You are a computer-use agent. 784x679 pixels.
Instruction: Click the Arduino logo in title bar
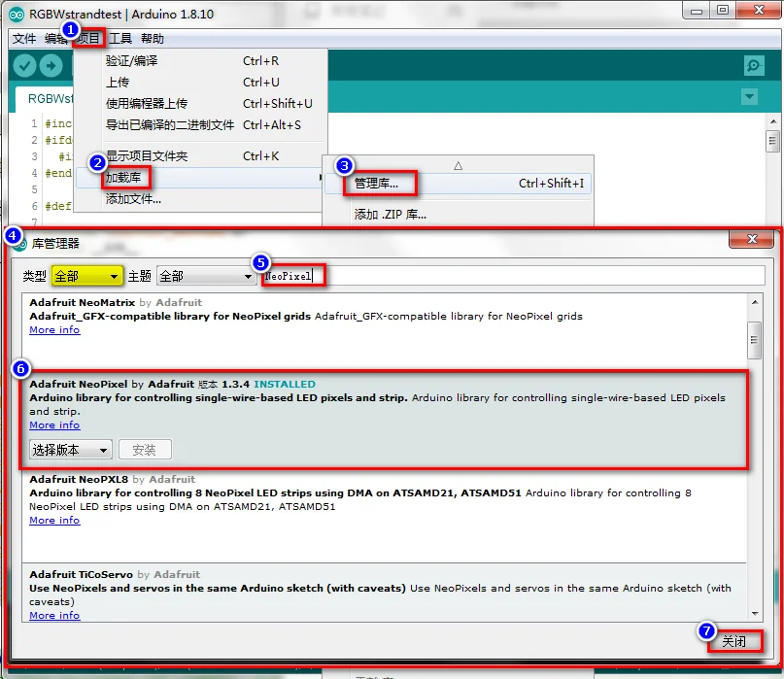click(x=16, y=15)
